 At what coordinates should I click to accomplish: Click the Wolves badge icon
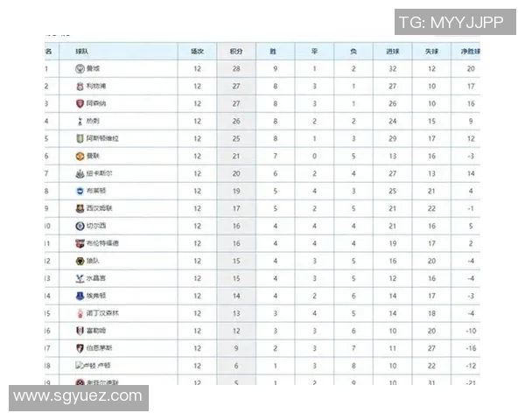coord(79,261)
